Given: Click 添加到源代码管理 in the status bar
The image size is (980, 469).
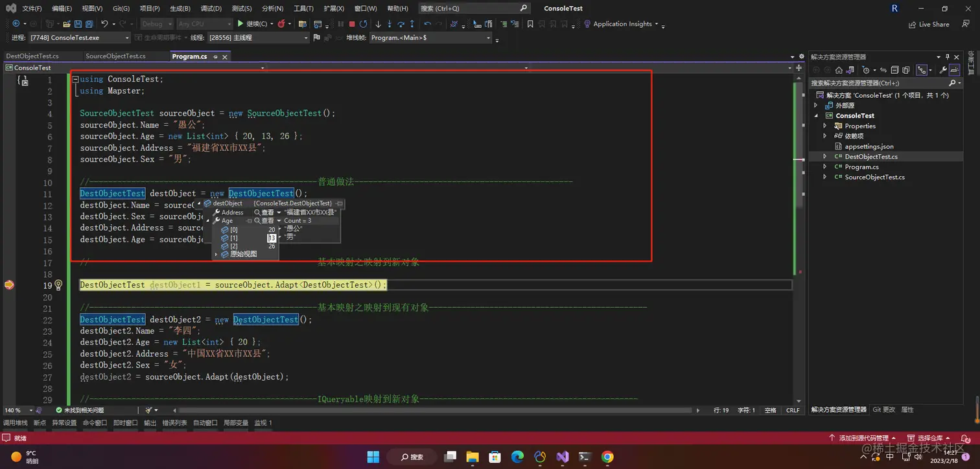Looking at the screenshot, I should (863, 438).
